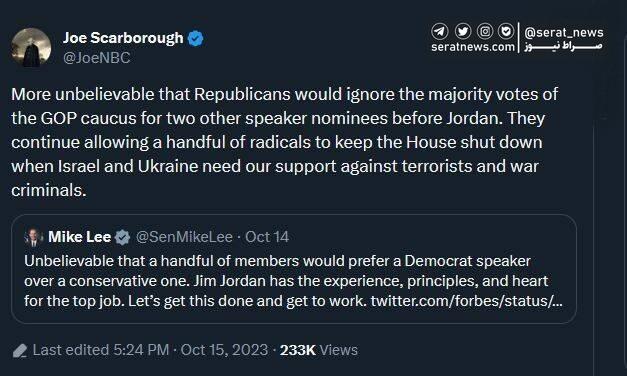Click Mike Lee's small avatar in quoted tweet

point(34,238)
